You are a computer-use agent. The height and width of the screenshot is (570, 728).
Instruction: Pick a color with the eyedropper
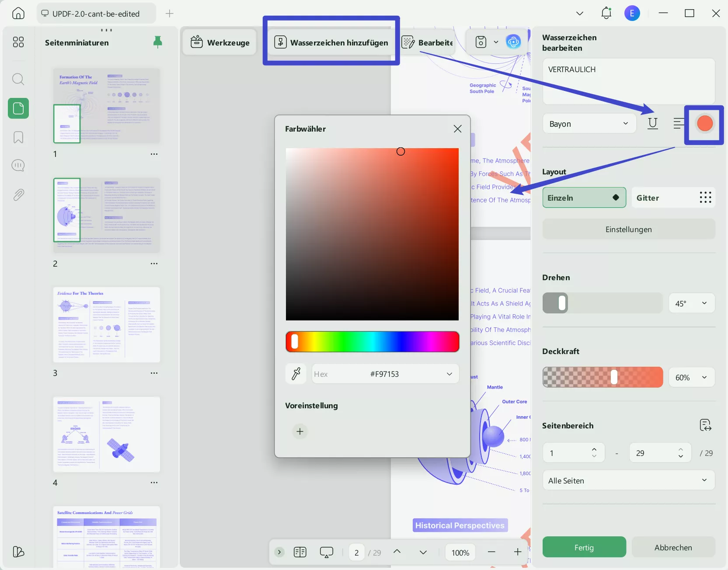(x=296, y=374)
